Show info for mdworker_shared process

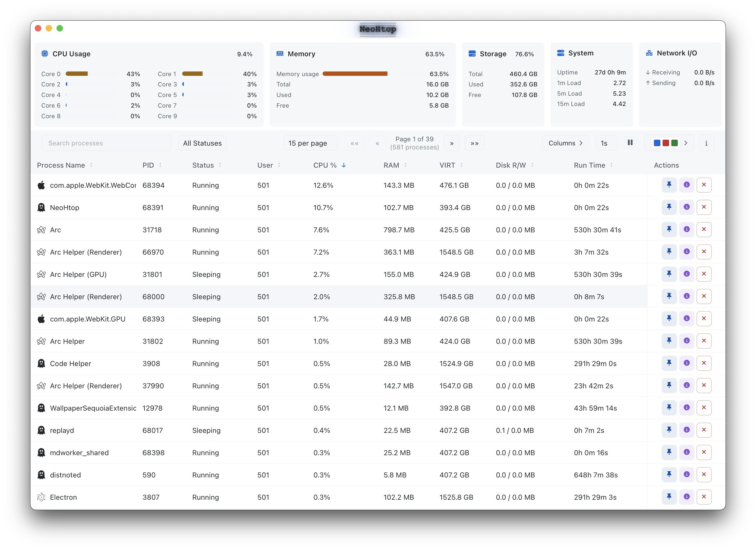pyautogui.click(x=686, y=452)
